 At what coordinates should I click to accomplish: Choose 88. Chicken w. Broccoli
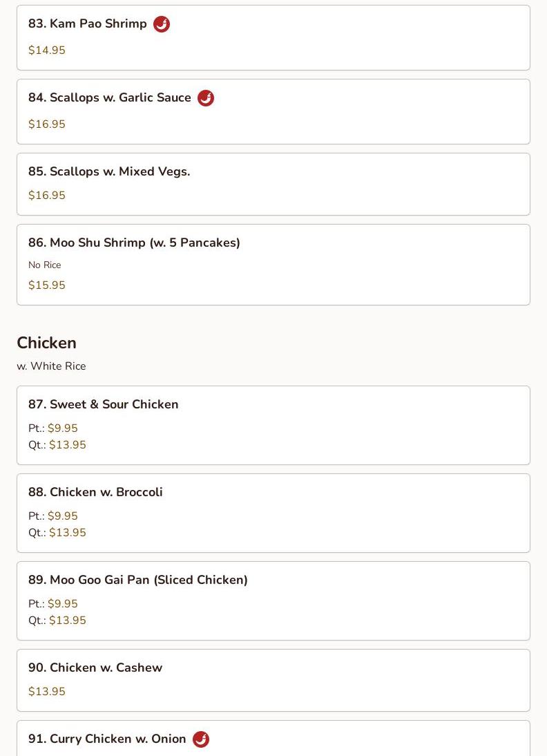(x=95, y=492)
